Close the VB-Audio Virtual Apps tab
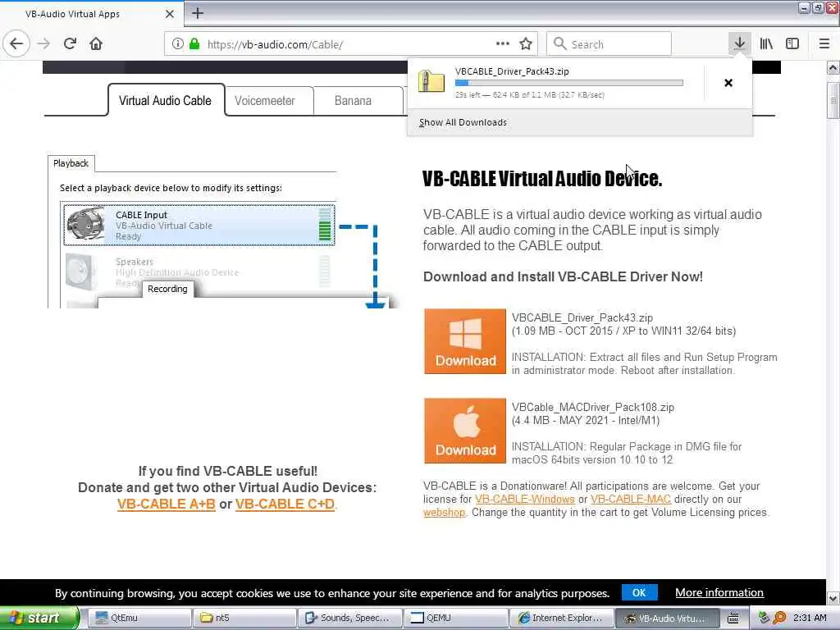Screen dimensions: 840x630 pos(170,14)
